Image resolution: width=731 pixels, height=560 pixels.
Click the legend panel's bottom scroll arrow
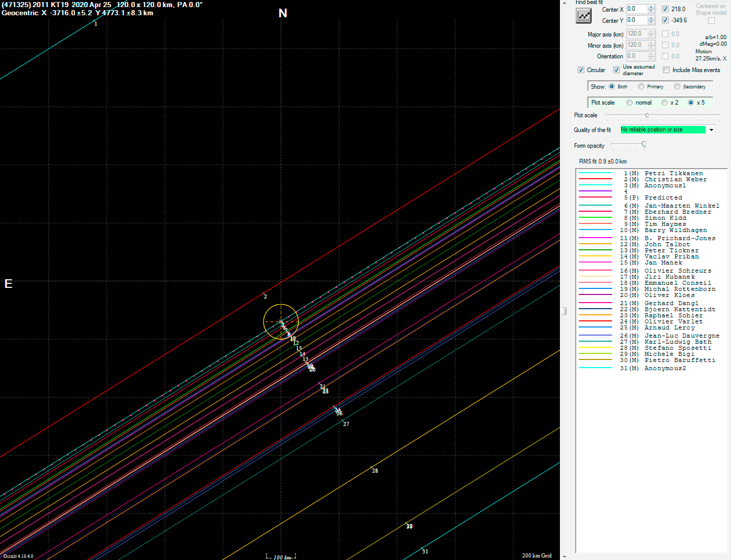[564, 556]
